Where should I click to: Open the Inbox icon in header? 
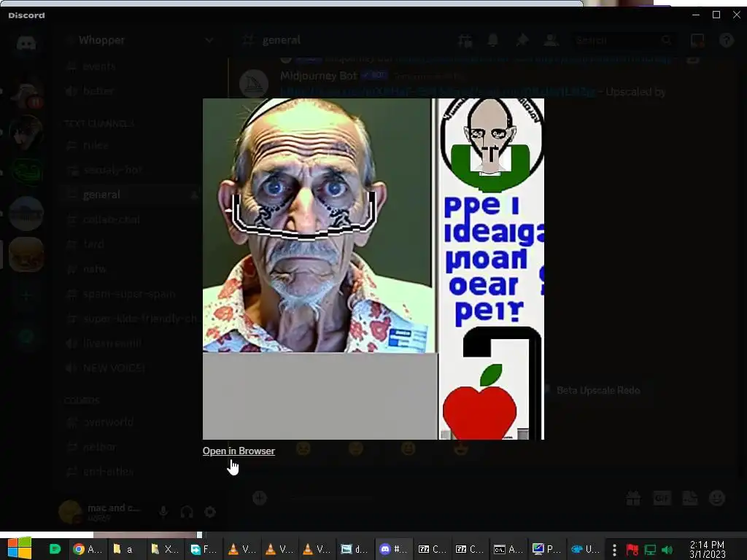697,41
